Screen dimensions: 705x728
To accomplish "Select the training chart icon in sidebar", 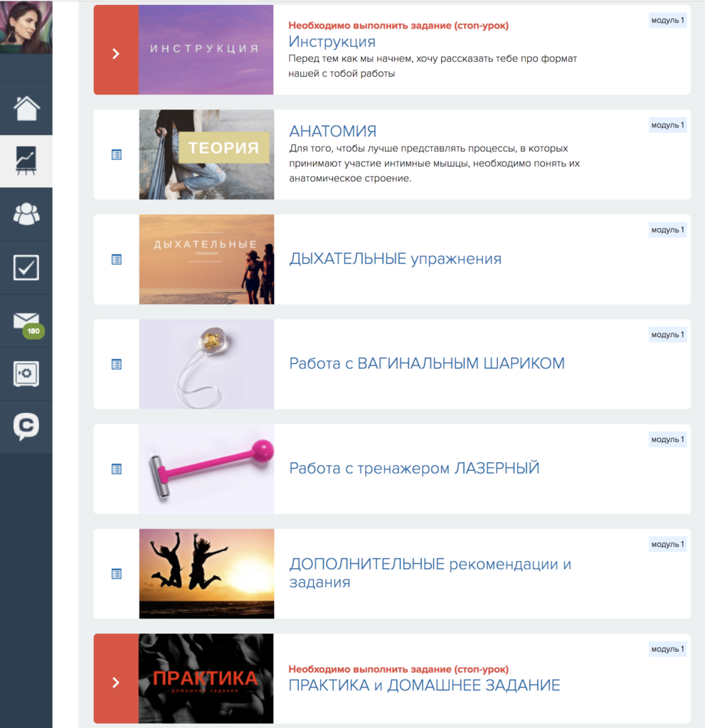I will point(26,161).
